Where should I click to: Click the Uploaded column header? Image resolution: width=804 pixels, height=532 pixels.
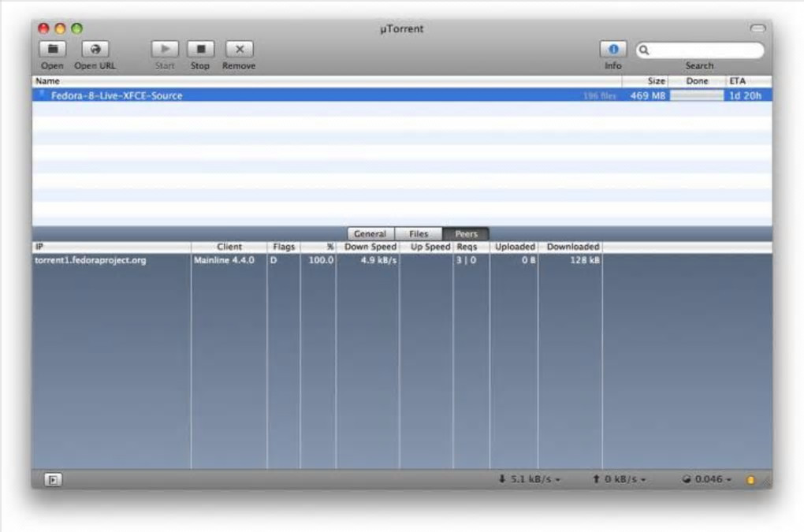point(514,247)
